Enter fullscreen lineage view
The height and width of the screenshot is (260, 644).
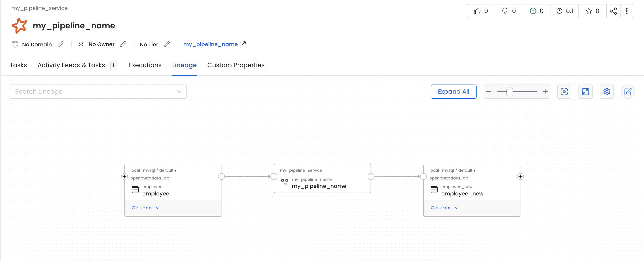[586, 92]
